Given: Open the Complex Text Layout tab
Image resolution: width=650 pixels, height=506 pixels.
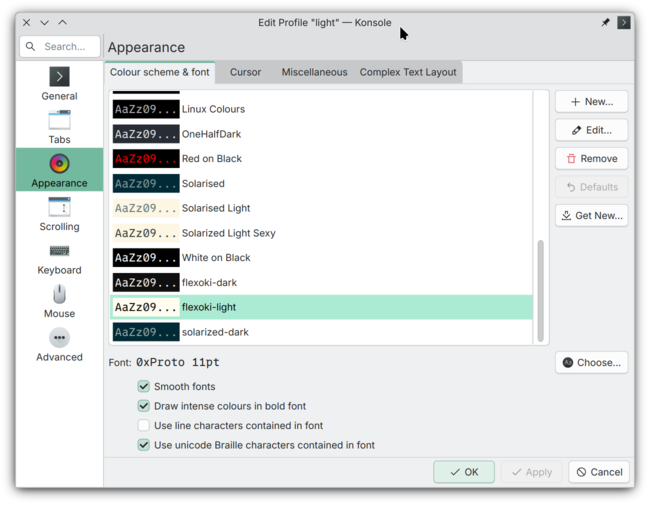Looking at the screenshot, I should click(x=408, y=72).
